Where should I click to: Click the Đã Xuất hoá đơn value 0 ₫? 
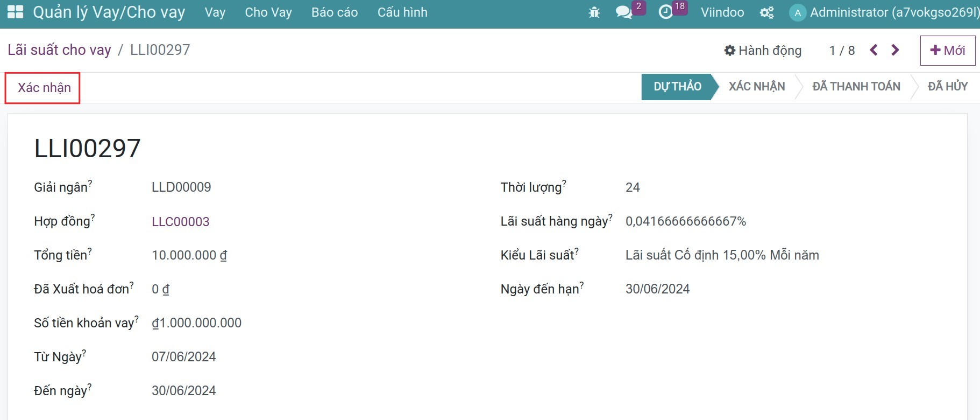(160, 289)
